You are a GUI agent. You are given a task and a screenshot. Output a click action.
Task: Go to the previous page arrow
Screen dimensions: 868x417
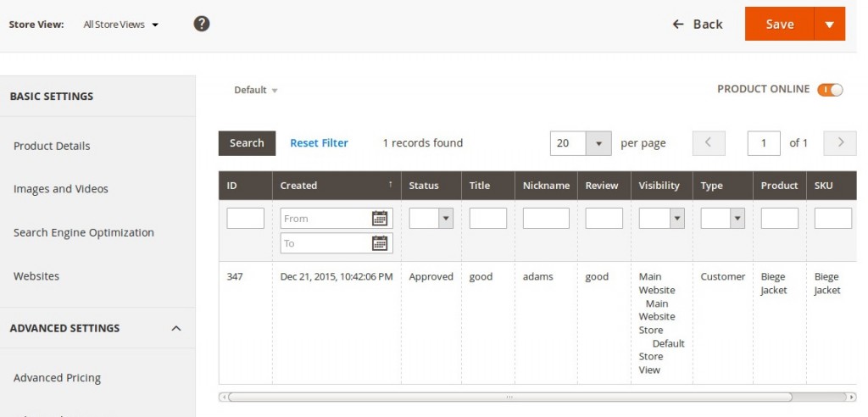pos(709,143)
